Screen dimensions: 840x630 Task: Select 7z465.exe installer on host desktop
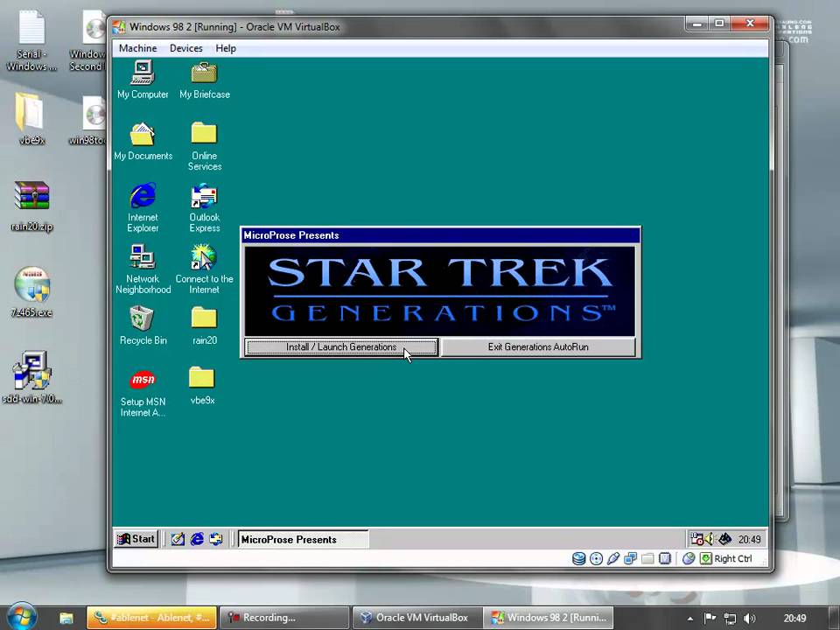coord(31,292)
